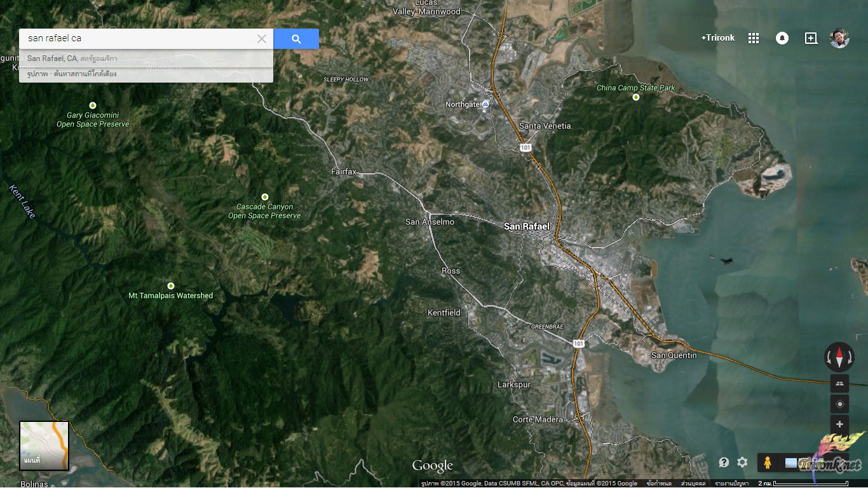Select the yellow Pegman Street View icon
868x488 pixels.
point(767,463)
